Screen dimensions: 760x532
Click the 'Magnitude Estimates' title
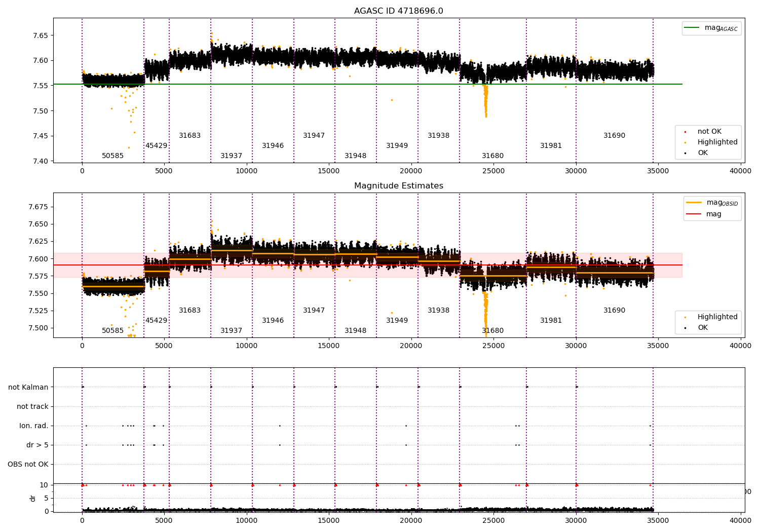click(398, 186)
